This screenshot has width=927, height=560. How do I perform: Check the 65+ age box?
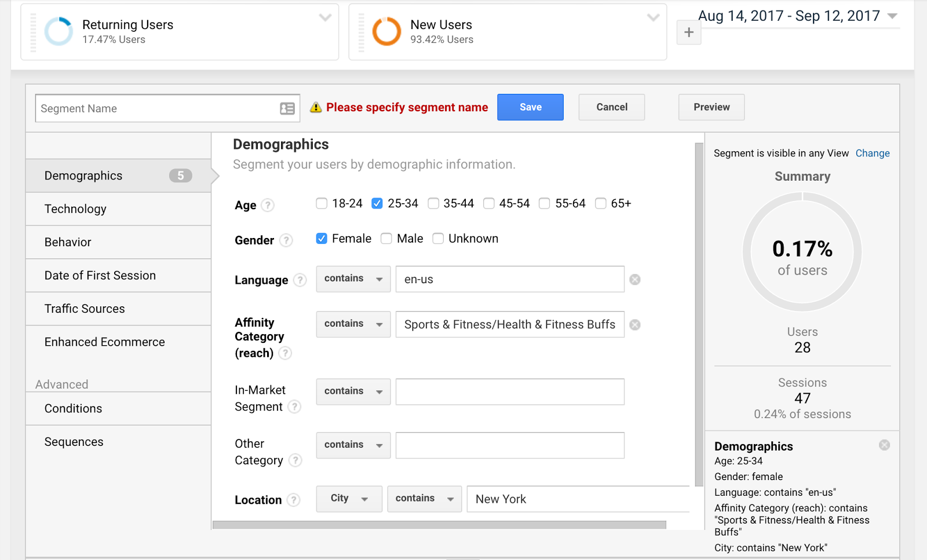pyautogui.click(x=601, y=203)
